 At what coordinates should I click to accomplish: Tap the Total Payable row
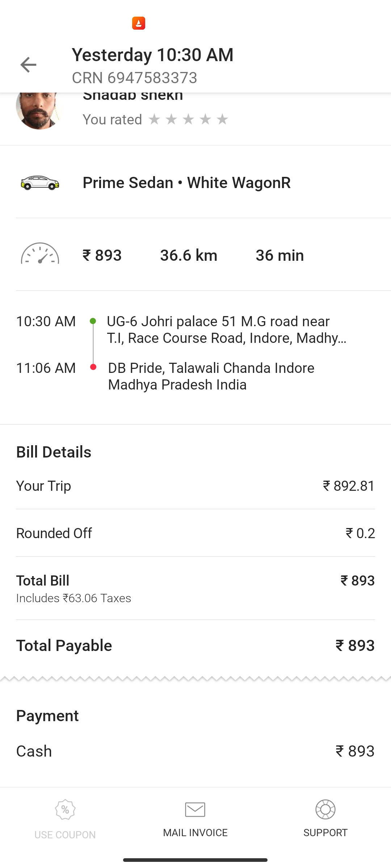(x=195, y=646)
